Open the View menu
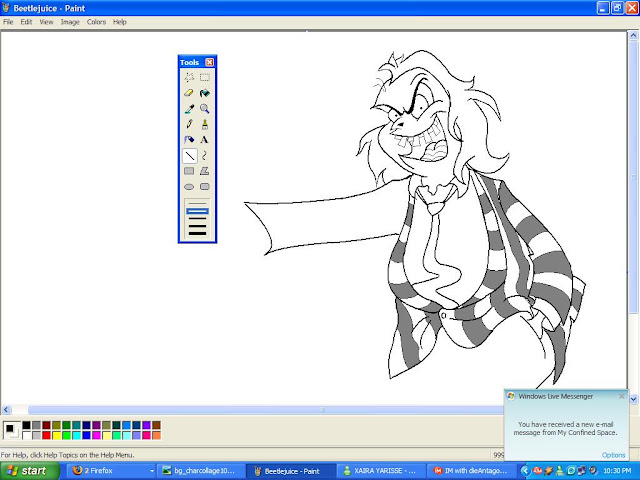Screen dimensions: 640x480 (x=46, y=22)
